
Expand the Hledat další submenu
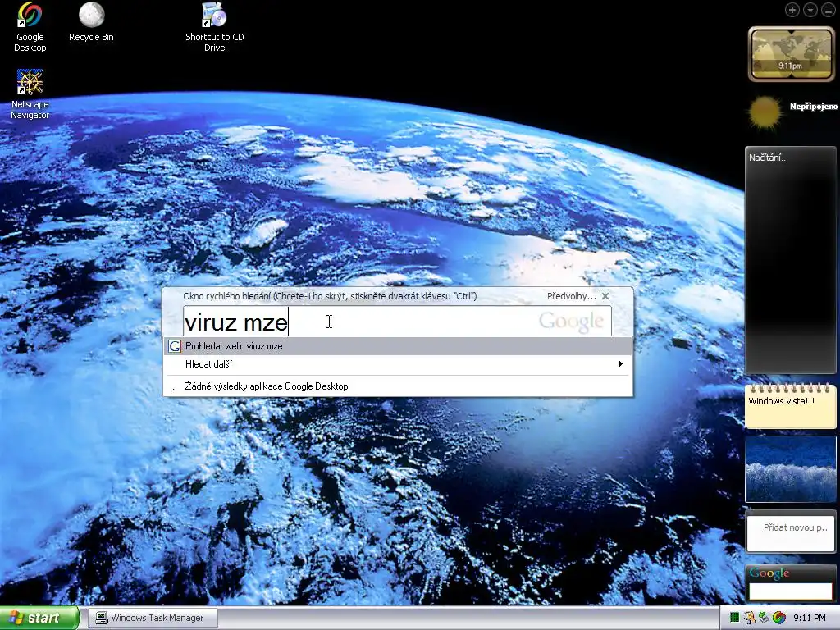point(398,364)
